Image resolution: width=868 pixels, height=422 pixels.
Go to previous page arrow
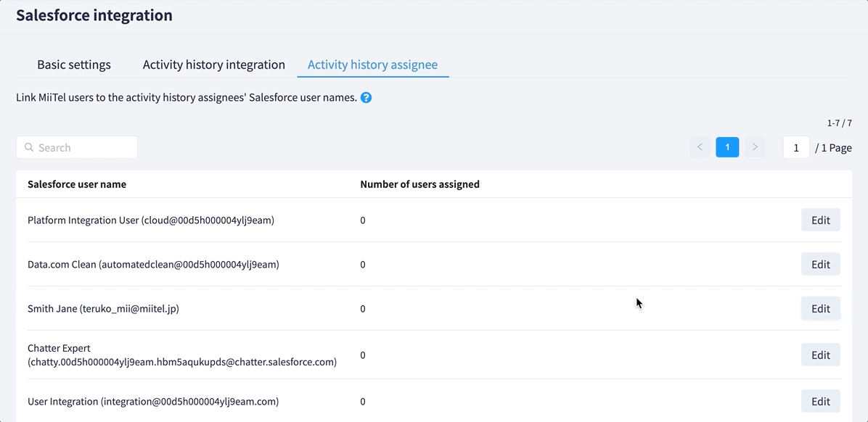tap(700, 147)
